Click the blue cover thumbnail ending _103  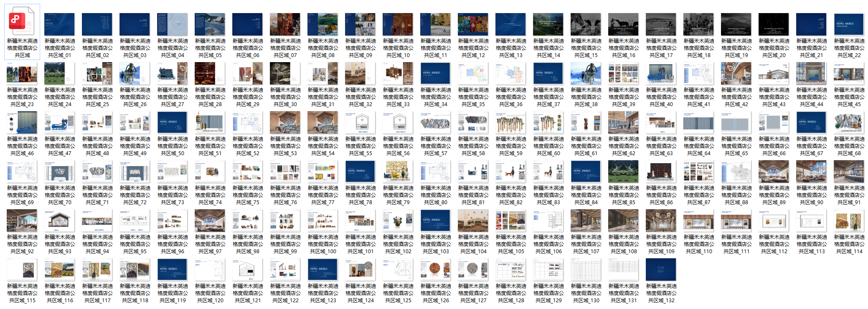(435, 220)
